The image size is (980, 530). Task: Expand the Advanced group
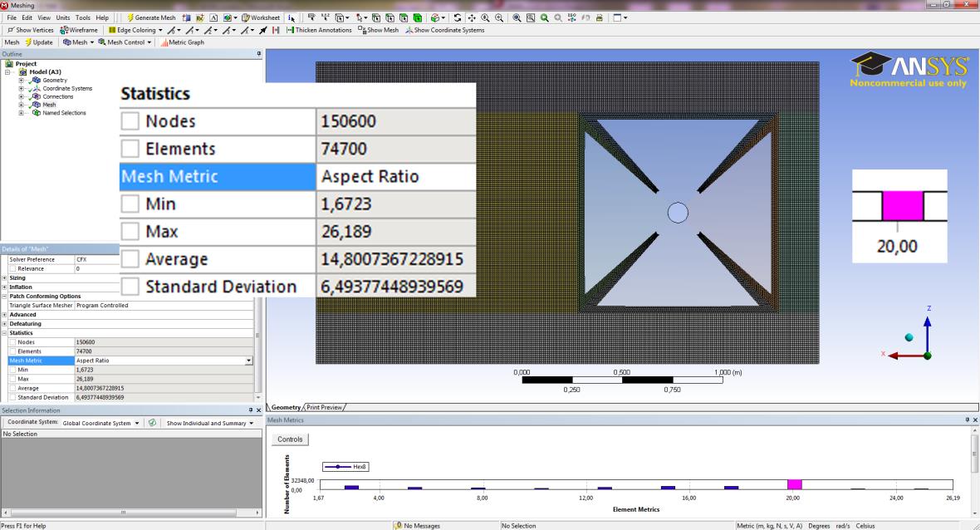coord(4,314)
